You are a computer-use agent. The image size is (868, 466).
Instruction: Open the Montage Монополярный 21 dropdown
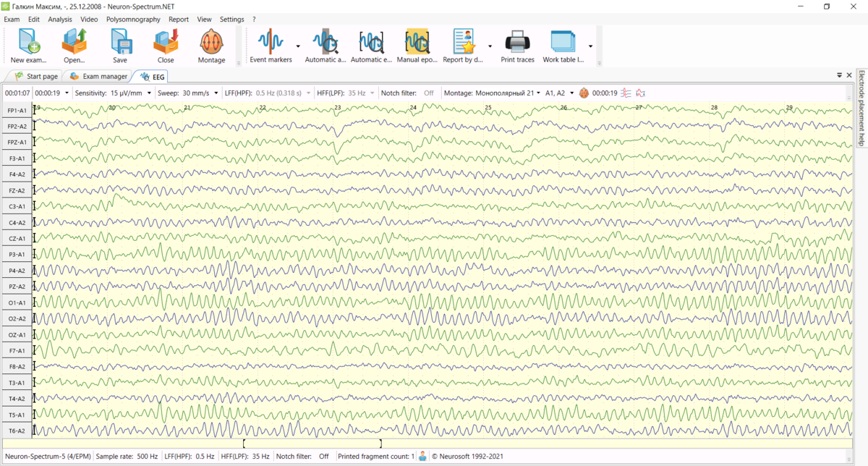coord(538,93)
